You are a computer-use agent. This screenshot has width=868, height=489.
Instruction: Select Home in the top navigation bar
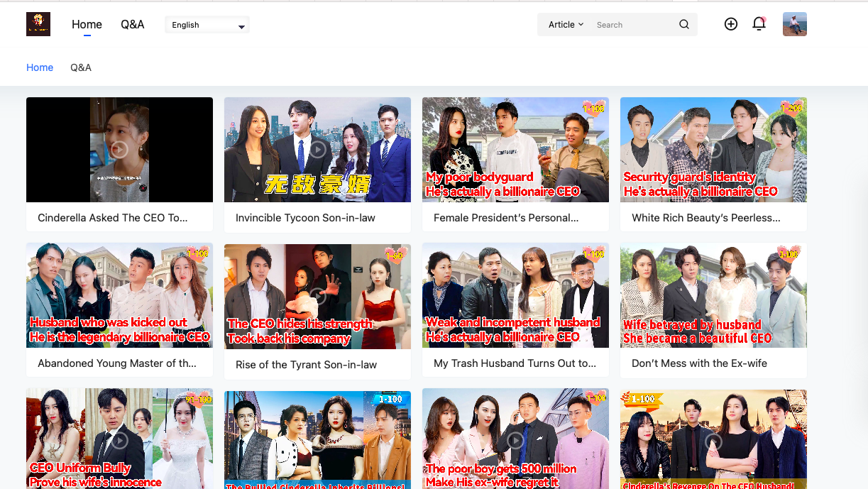pos(87,24)
